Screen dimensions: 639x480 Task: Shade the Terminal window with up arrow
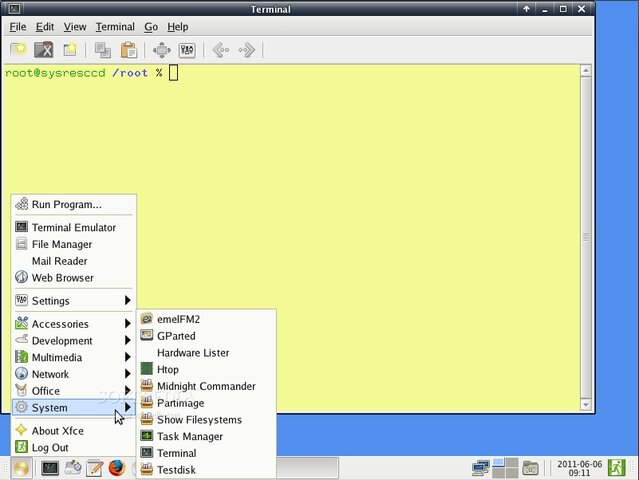[x=527, y=9]
